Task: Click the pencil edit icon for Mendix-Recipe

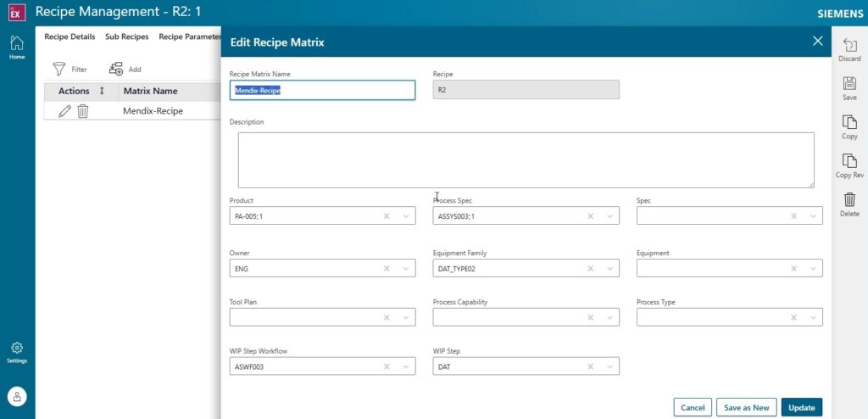Action: coord(64,111)
